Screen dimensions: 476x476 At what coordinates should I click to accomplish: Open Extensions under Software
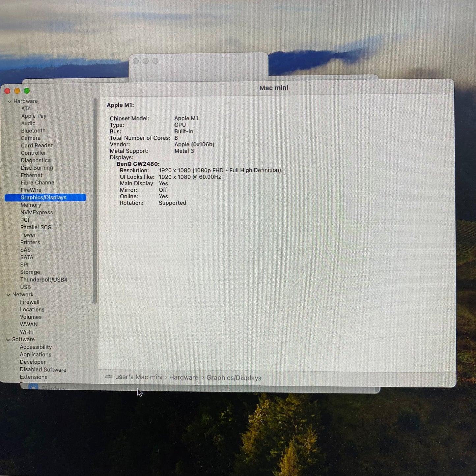pyautogui.click(x=34, y=378)
